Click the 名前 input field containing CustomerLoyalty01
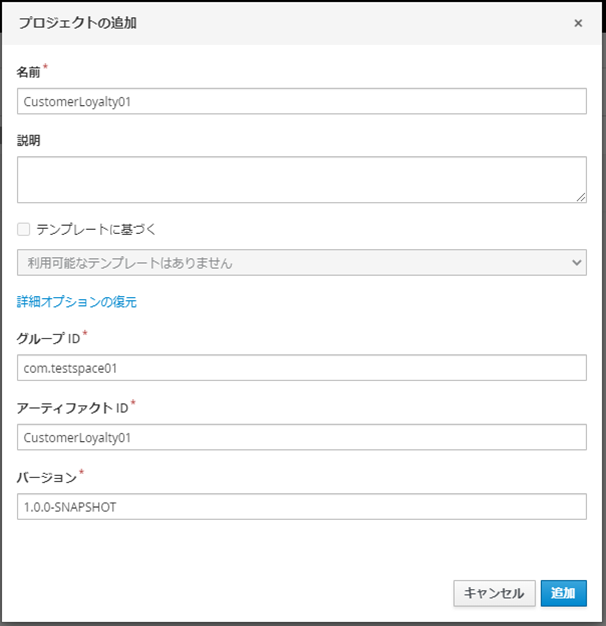 pos(301,101)
